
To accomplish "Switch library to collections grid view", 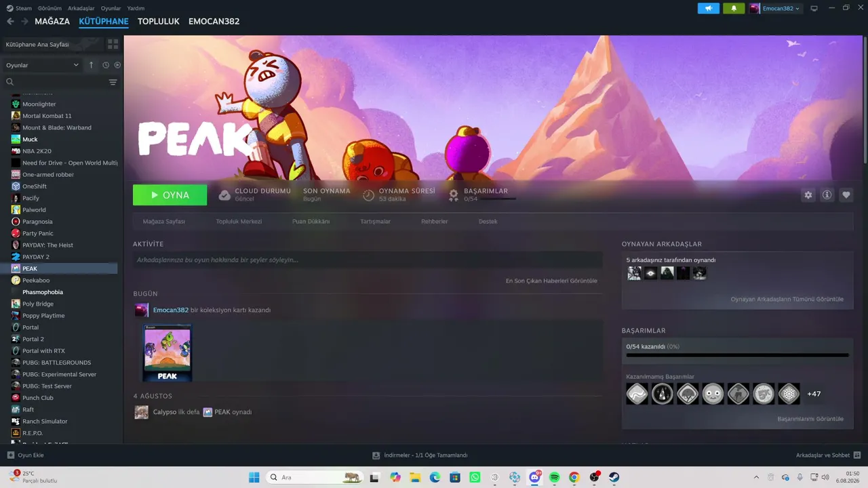I will [113, 44].
